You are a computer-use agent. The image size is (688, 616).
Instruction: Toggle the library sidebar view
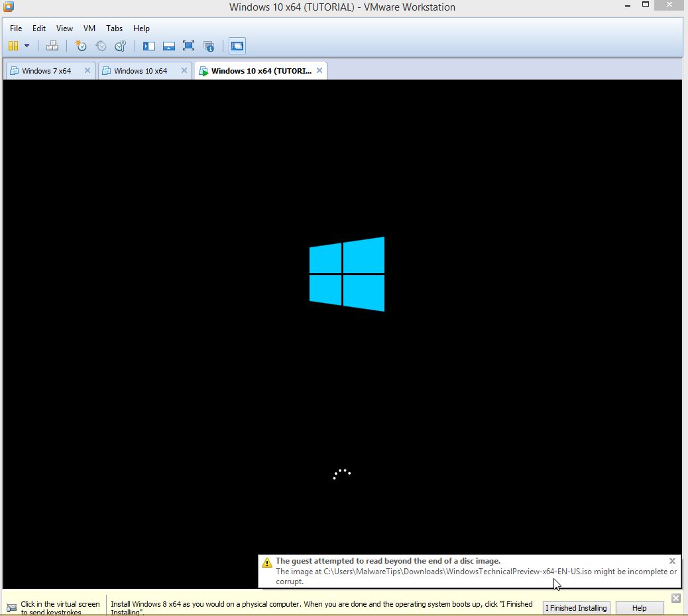148,46
